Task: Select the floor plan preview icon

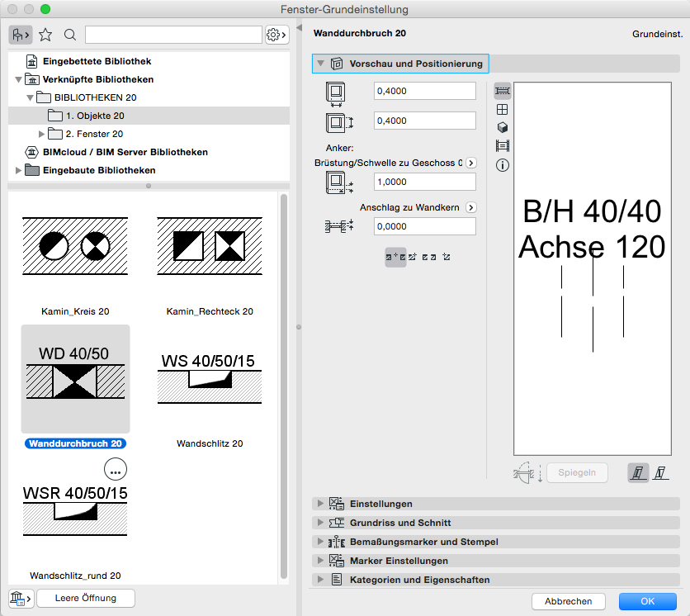Action: pyautogui.click(x=502, y=91)
